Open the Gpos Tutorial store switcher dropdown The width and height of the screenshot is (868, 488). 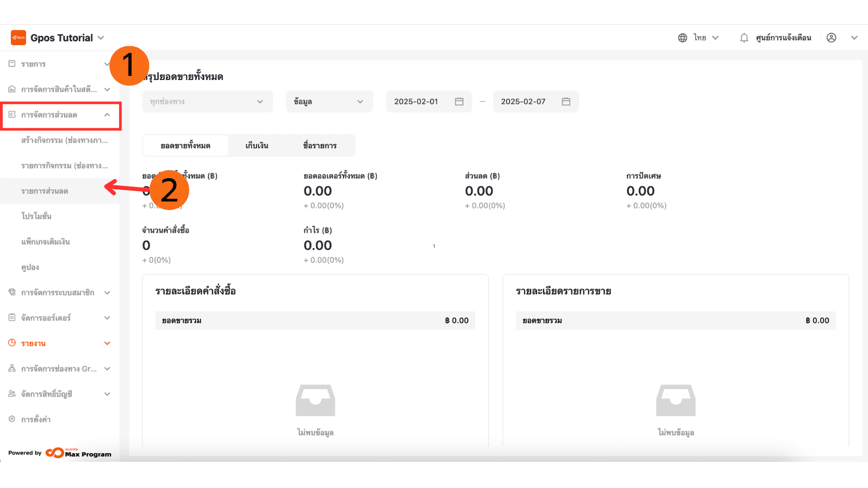101,38
